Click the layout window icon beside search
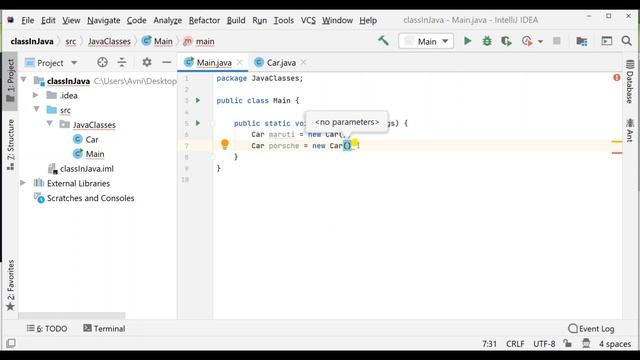 [607, 41]
